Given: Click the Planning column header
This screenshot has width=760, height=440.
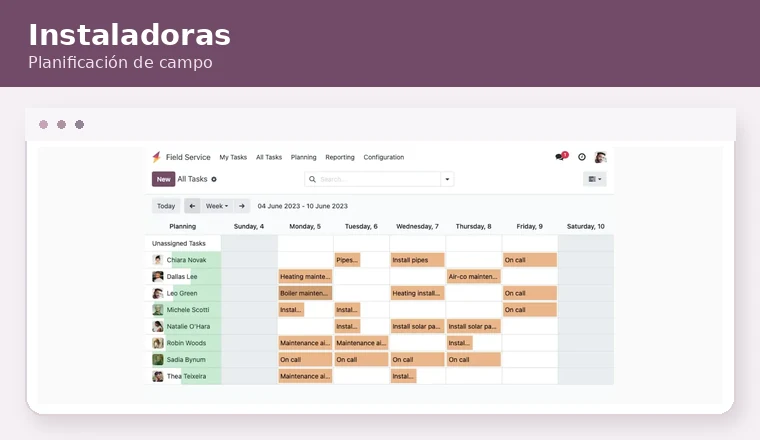Looking at the screenshot, I should pyautogui.click(x=183, y=226).
